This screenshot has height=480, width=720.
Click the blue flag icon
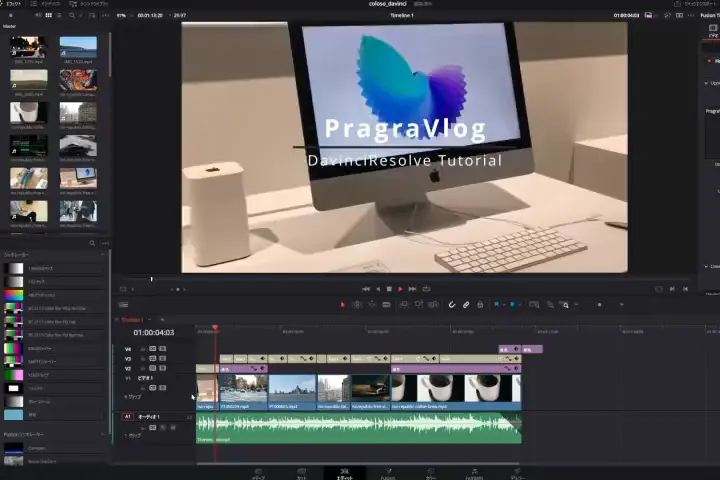coord(496,305)
